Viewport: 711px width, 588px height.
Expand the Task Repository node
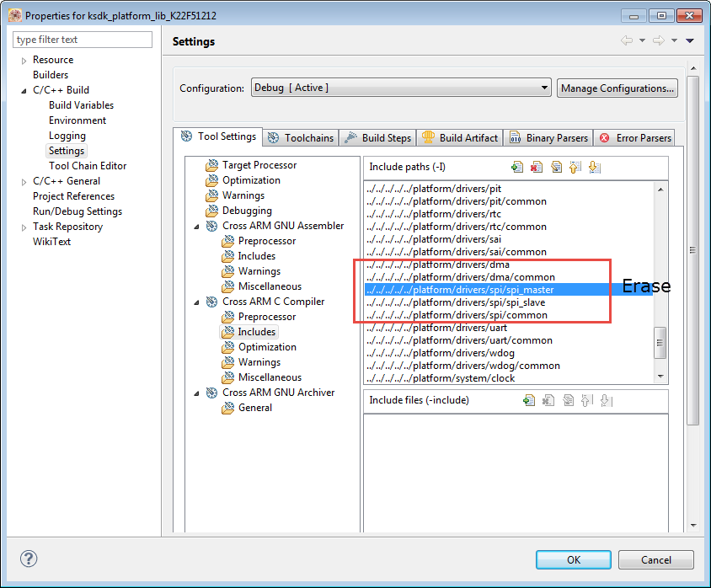pos(24,227)
